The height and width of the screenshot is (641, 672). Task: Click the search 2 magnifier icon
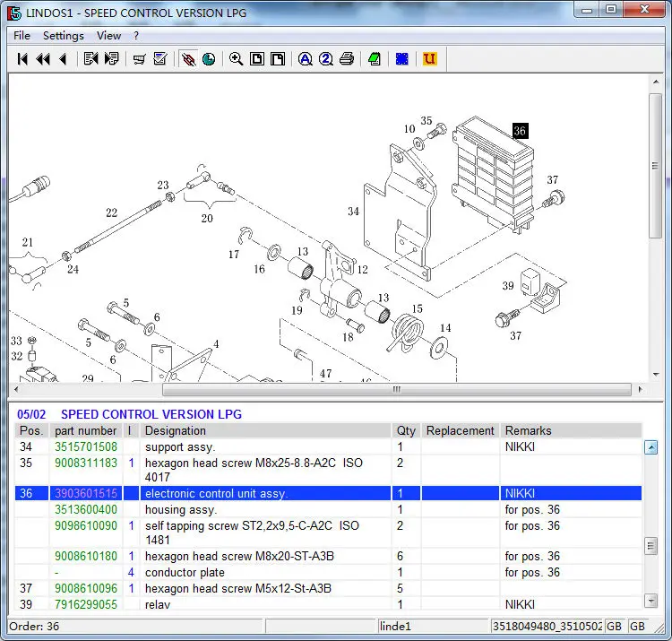coord(326,59)
